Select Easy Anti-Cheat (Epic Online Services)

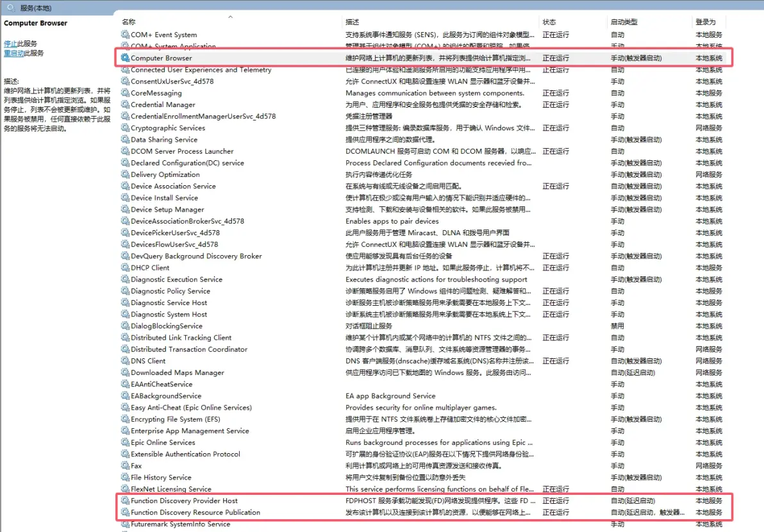click(422, 407)
